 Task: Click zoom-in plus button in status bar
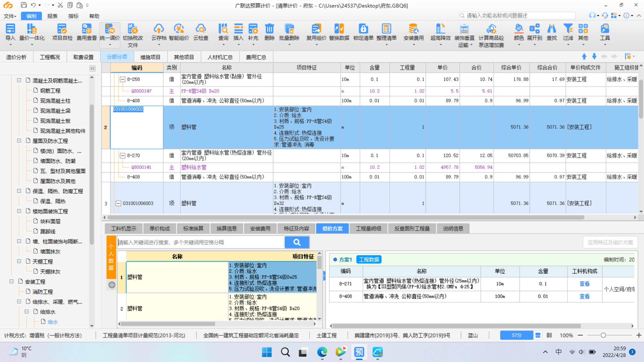click(639, 335)
